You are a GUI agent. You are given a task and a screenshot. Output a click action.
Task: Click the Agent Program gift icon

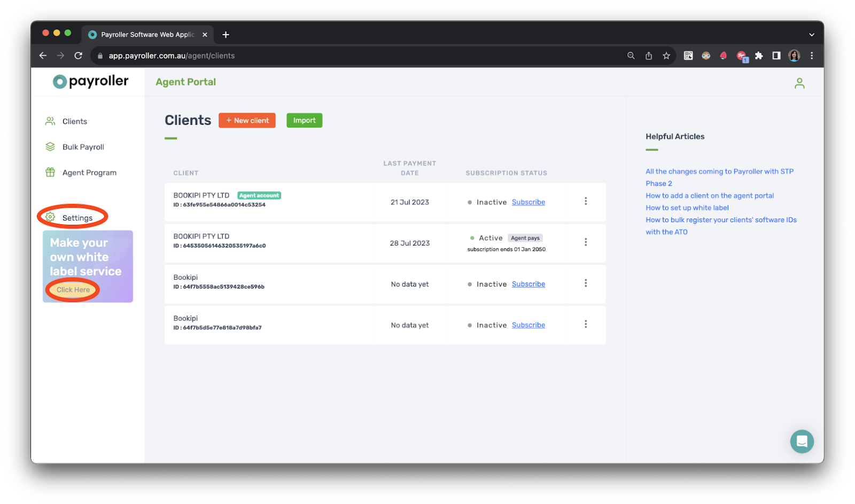point(50,172)
